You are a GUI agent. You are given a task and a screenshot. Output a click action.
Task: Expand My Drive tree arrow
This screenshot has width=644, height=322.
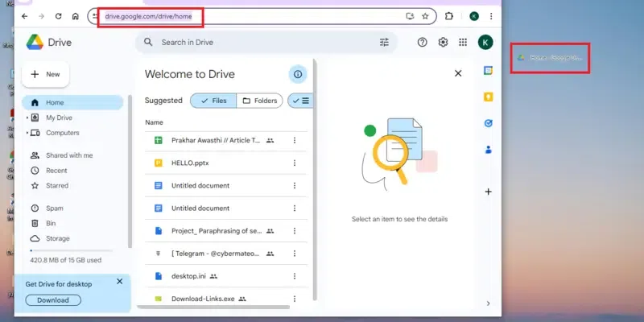27,118
